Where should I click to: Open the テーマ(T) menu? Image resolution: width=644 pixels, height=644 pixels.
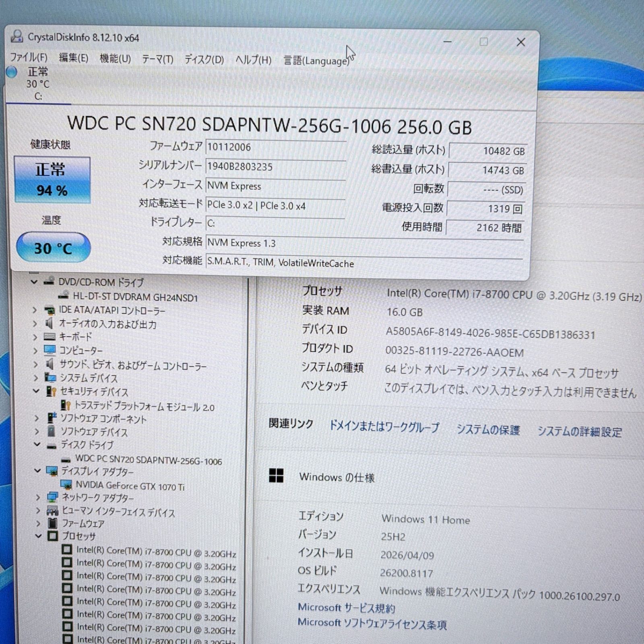tap(157, 60)
